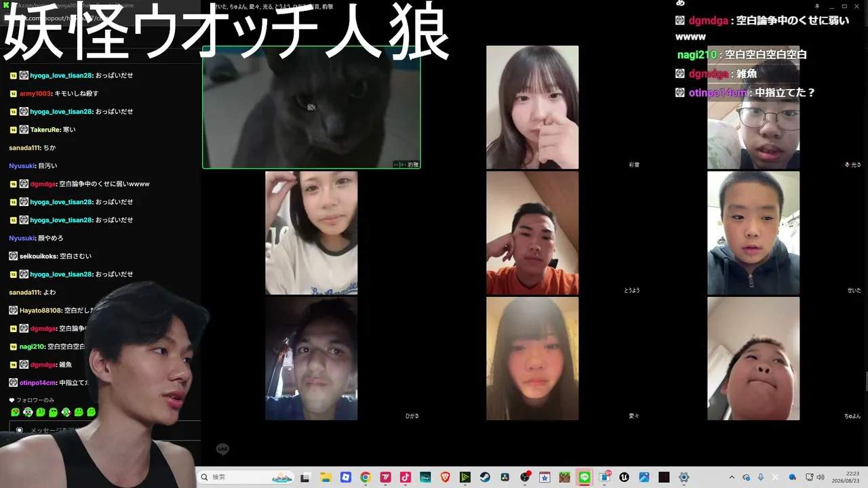Open Nyusuki's username beside 目汚い message
Screen dimensions: 868x488
pos(22,165)
